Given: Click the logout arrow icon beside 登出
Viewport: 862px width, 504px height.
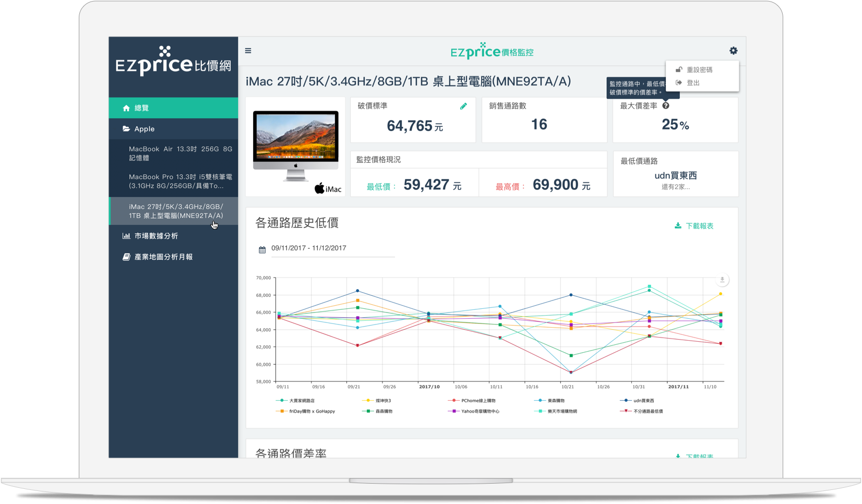Looking at the screenshot, I should [678, 82].
